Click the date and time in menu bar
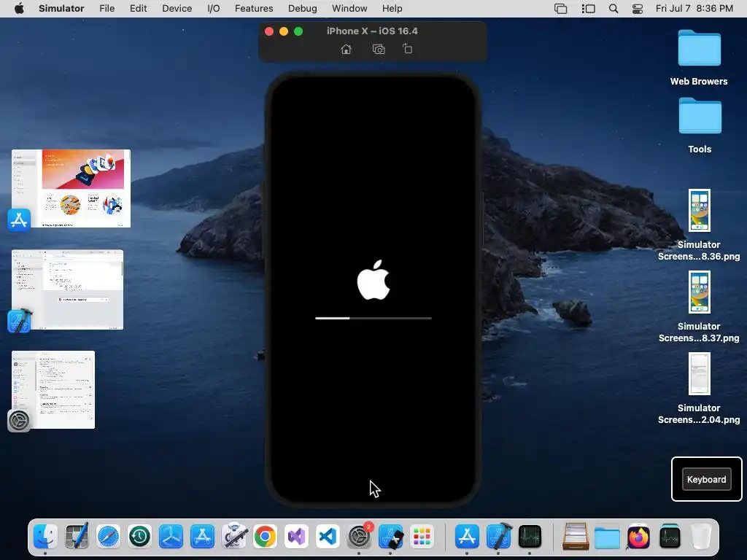Viewport: 747px width, 560px height. pos(694,9)
